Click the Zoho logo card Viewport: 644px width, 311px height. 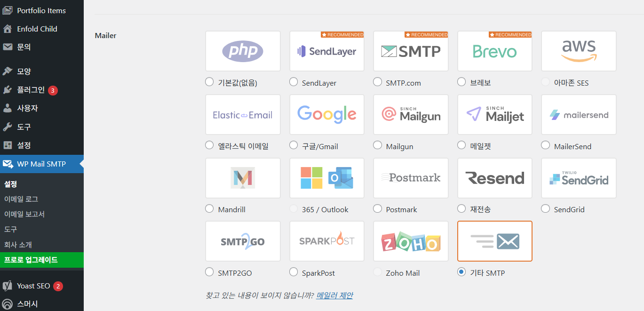pyautogui.click(x=411, y=241)
